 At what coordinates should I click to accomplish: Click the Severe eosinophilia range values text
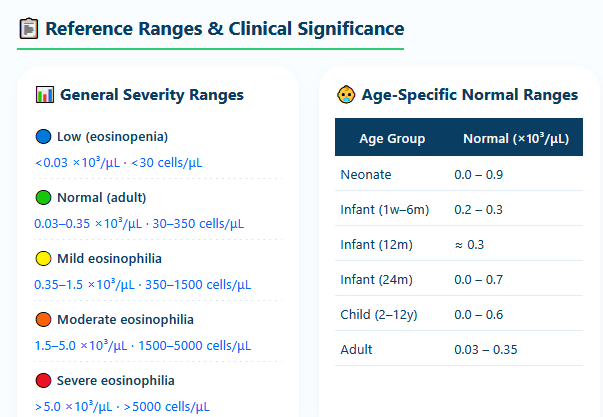(122, 406)
